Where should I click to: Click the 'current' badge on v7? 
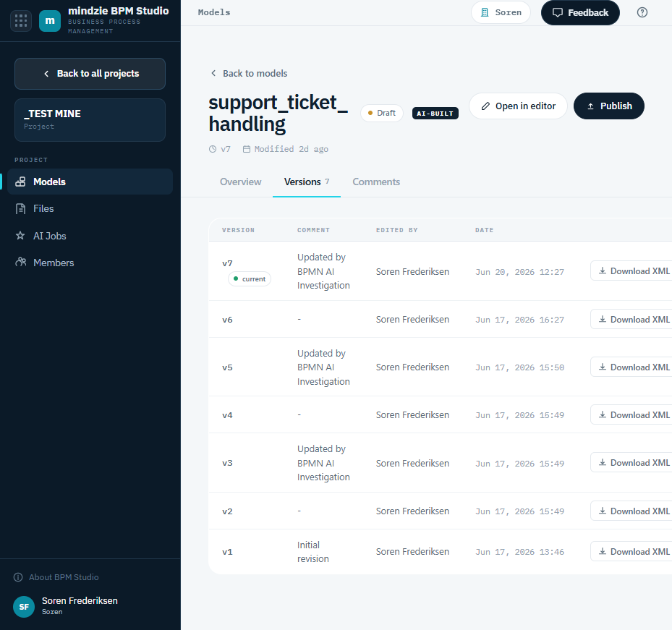[x=250, y=279]
